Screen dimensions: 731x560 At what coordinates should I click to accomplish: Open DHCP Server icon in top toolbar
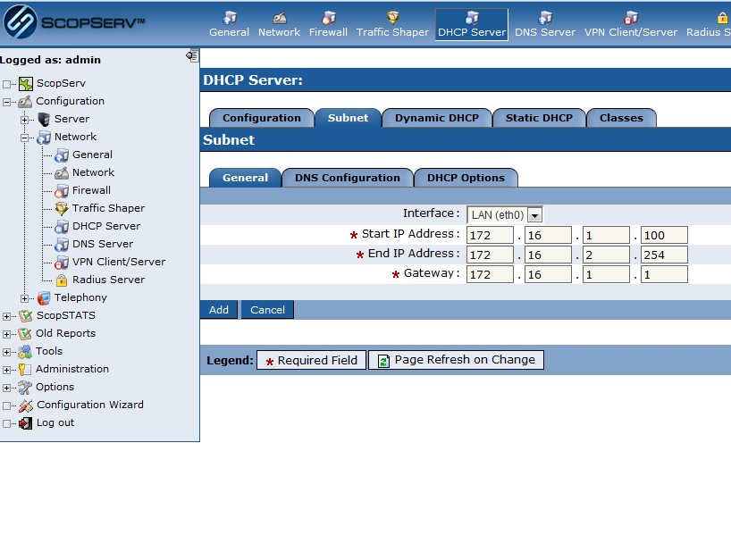472,18
